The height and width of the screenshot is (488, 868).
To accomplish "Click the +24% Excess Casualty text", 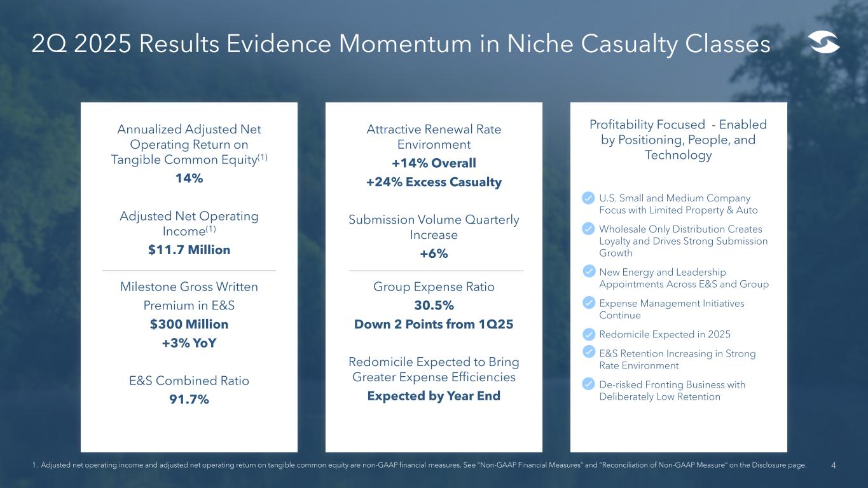I will tap(434, 182).
